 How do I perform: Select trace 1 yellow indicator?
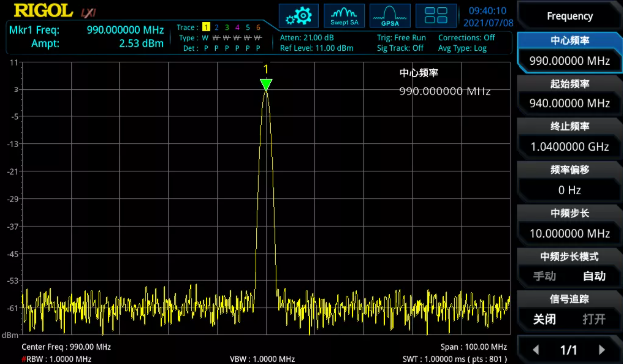point(206,27)
